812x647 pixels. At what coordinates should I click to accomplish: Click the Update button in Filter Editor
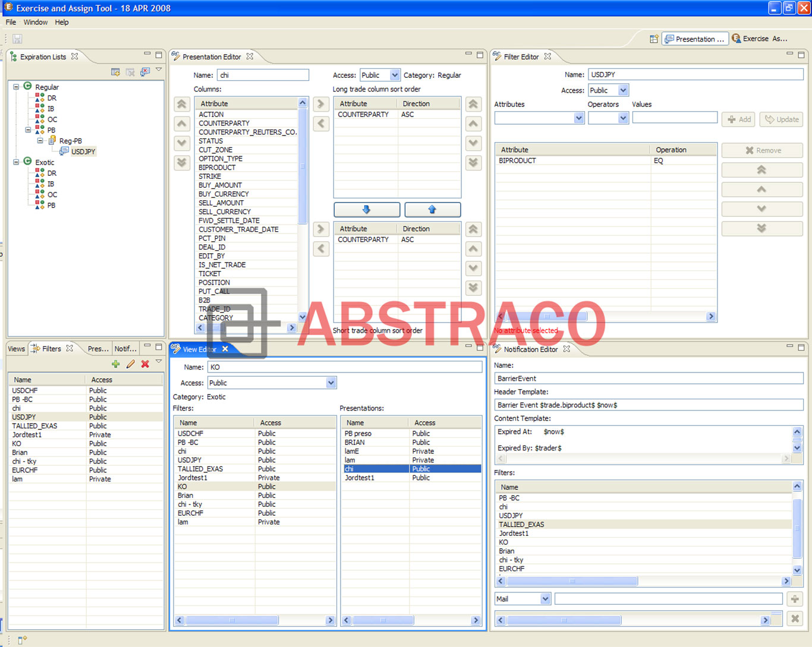pos(781,119)
